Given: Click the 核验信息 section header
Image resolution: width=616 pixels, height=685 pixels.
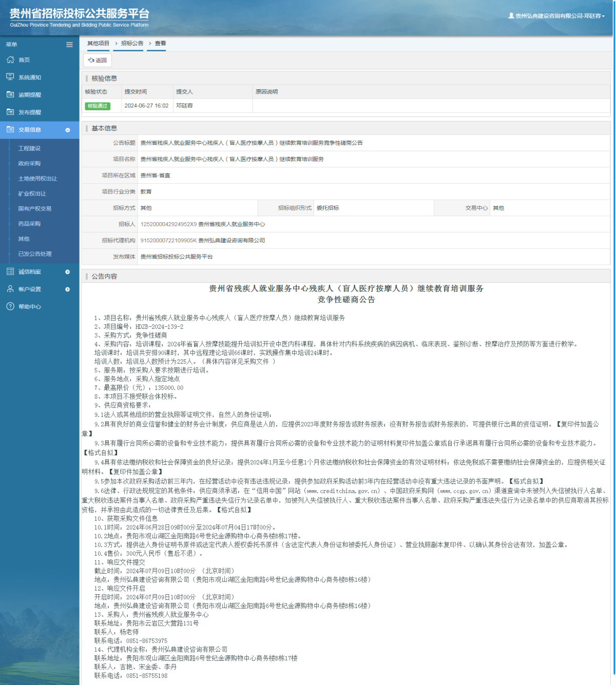Looking at the screenshot, I should click(x=104, y=79).
